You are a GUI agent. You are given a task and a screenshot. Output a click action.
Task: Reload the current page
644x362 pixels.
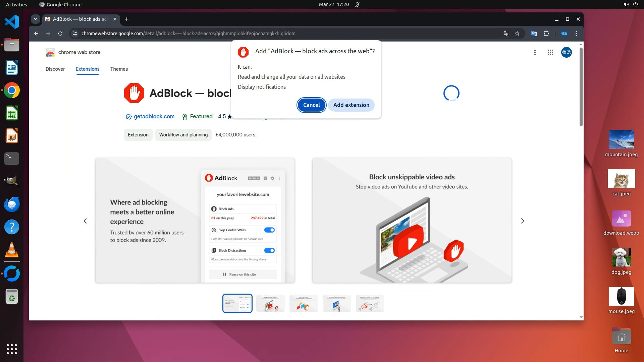coord(60,34)
